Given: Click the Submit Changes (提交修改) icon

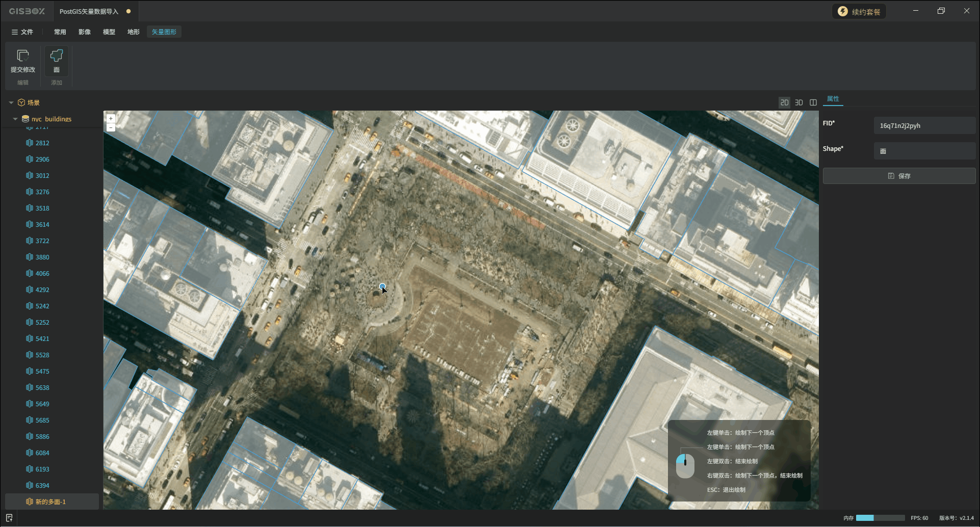Looking at the screenshot, I should (x=23, y=56).
